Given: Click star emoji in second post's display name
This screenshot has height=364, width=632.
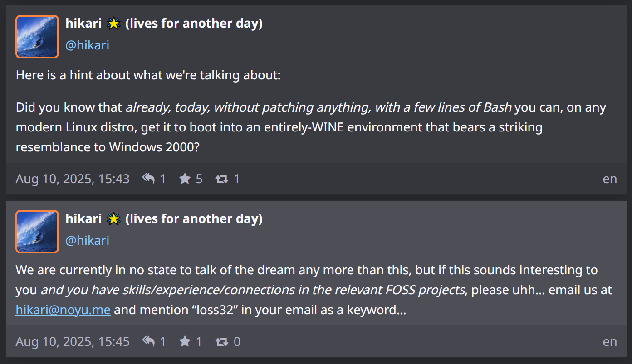Looking at the screenshot, I should (x=113, y=219).
